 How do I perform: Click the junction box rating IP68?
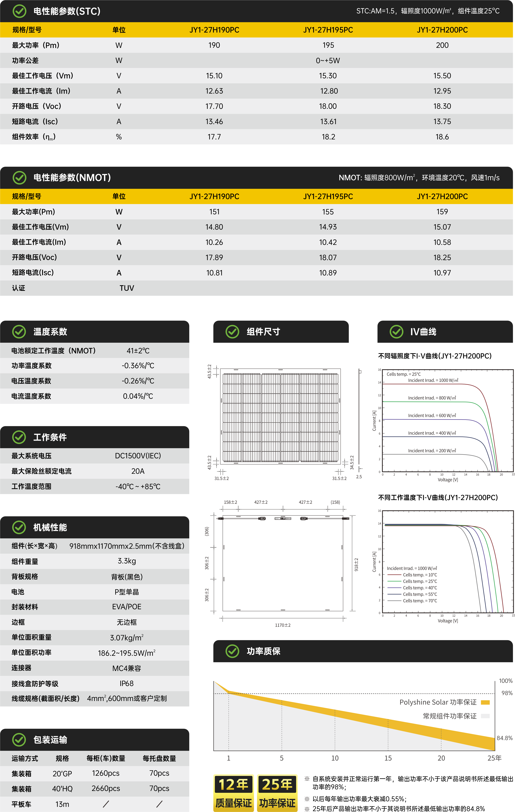(127, 684)
